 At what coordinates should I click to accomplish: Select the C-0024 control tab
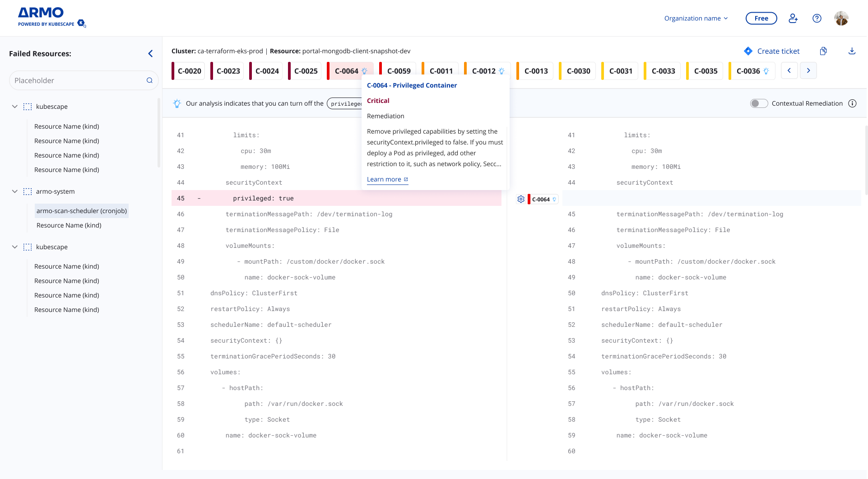[266, 71]
